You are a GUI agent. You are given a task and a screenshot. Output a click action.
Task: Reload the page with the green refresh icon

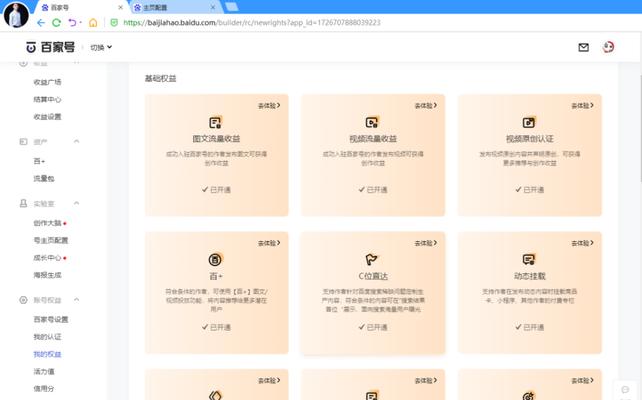(57, 23)
